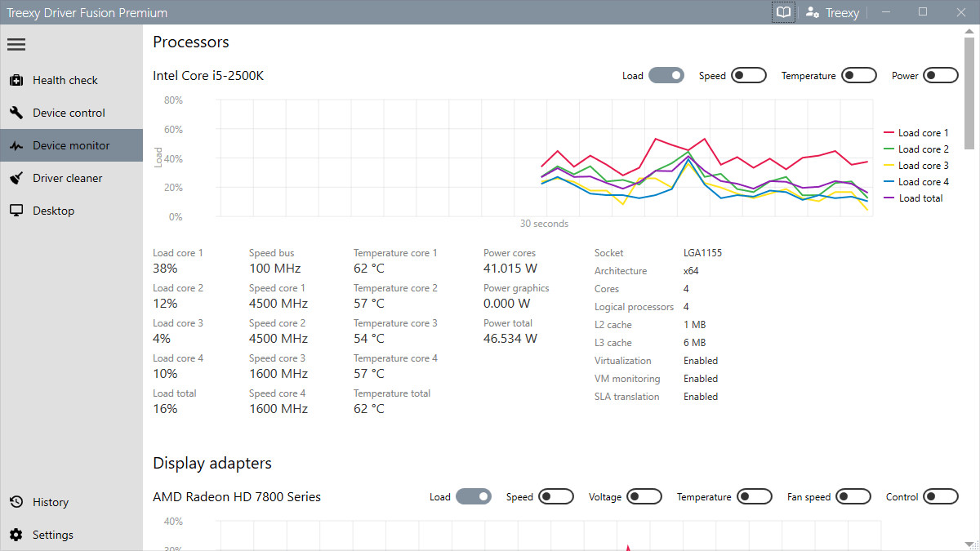Turn on the Fan speed toggle
Viewport: 980px width, 551px height.
tap(853, 495)
